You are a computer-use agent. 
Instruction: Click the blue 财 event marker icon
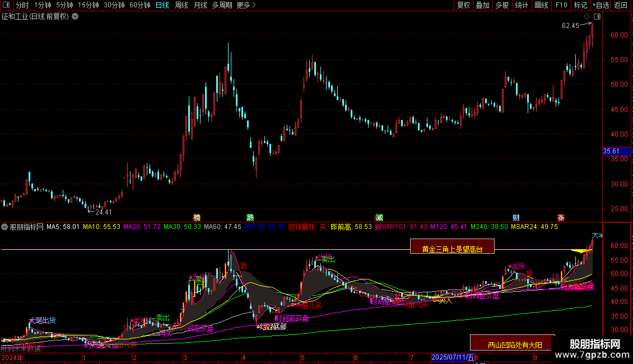coord(516,217)
